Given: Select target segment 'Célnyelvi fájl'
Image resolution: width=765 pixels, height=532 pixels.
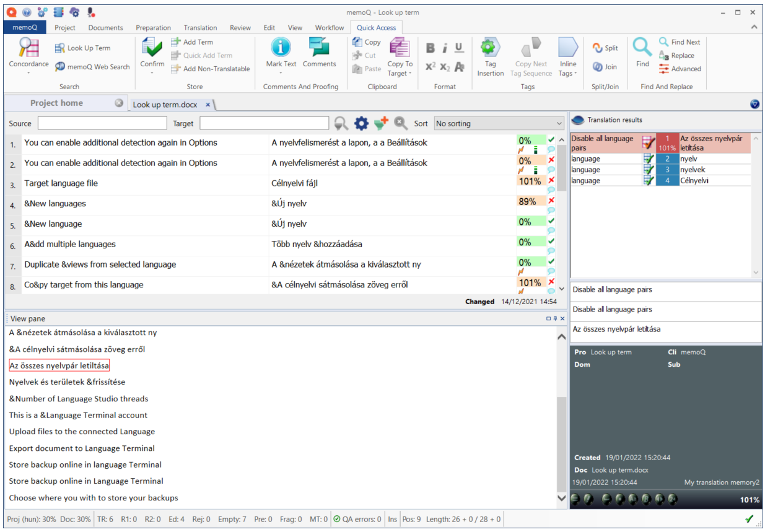Looking at the screenshot, I should point(294,183).
